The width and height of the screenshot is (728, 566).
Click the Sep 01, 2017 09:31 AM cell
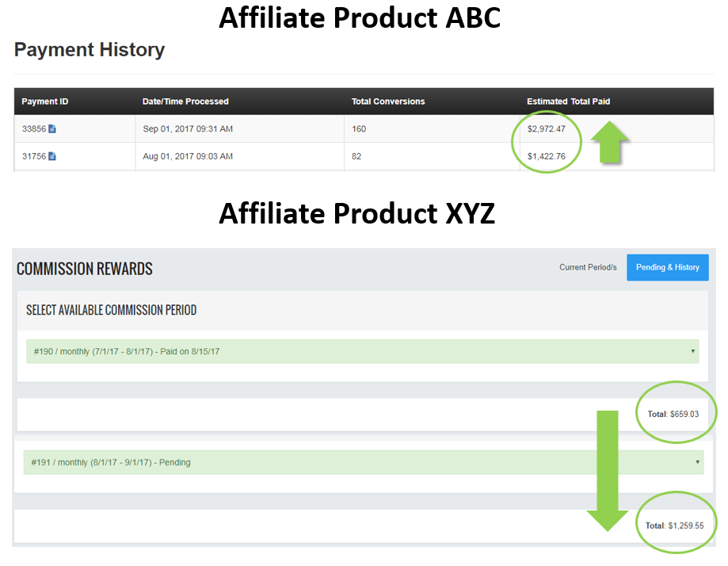(188, 129)
